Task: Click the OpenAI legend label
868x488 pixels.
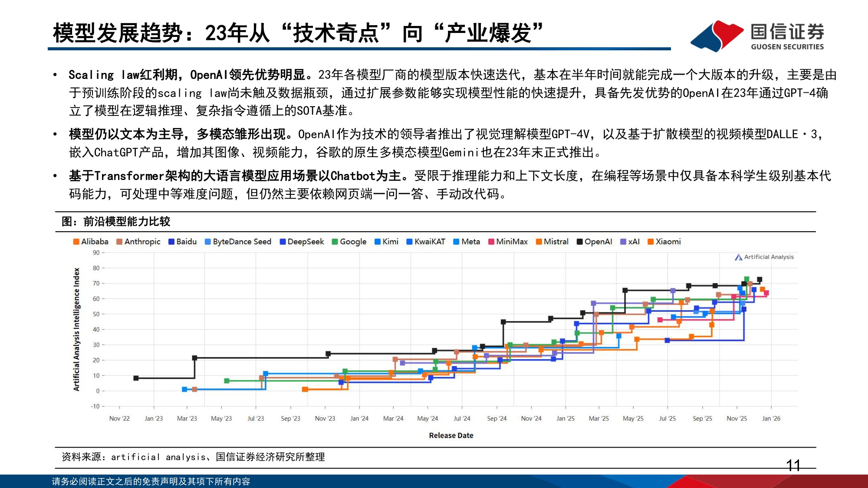Action: click(598, 242)
